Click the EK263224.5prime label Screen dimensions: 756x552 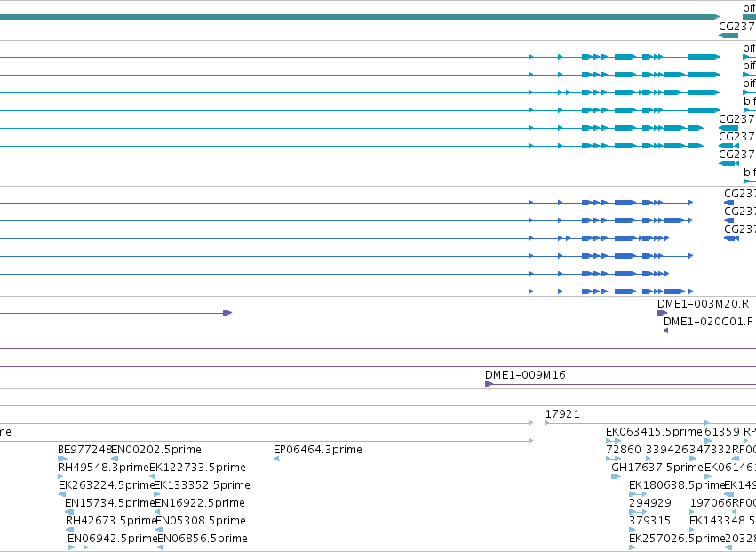(x=106, y=485)
